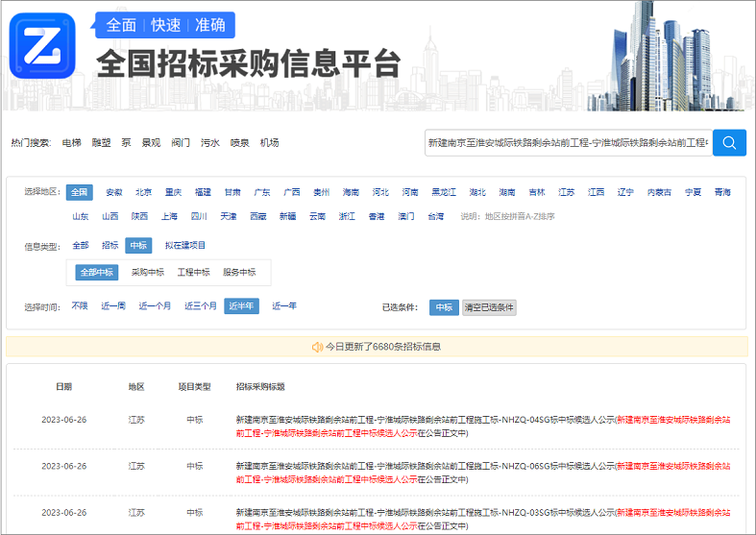756x535 pixels.
Task: Switch info type to 招标
Action: click(110, 245)
